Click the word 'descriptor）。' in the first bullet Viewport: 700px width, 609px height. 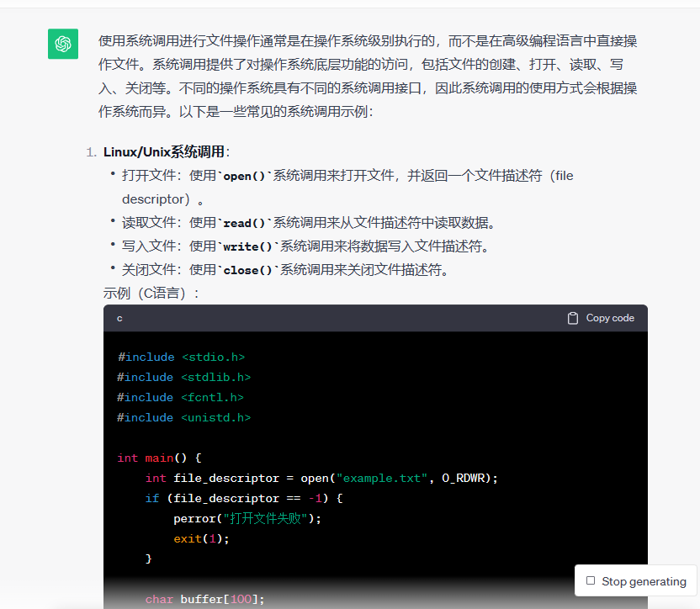coord(163,199)
